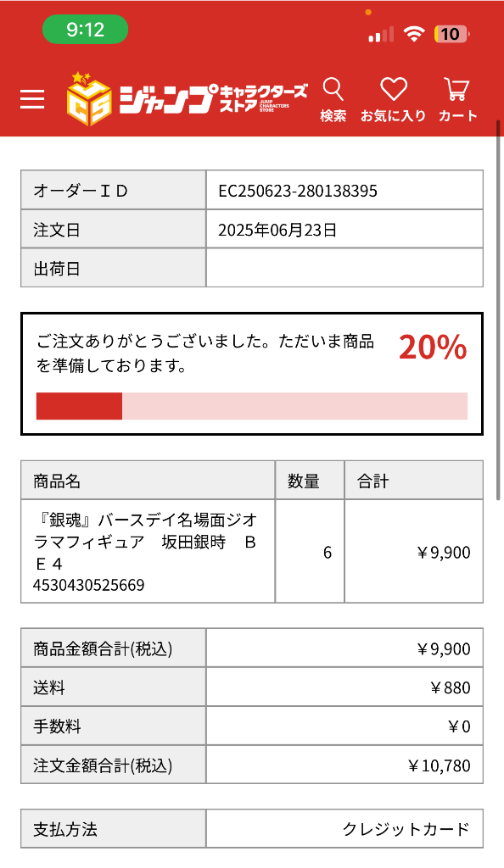Tap the cellular signal bars
504x868 pixels.
381,34
